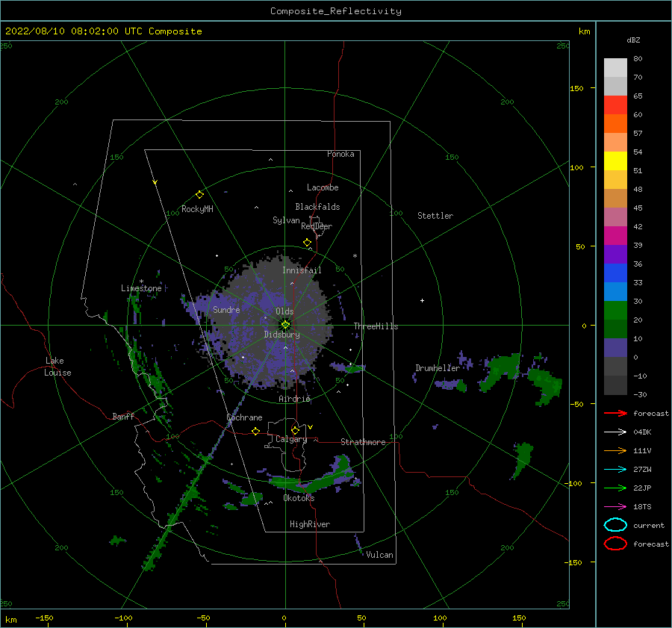Select the HighRiver label
Screen dimensions: 672x628
(310, 524)
